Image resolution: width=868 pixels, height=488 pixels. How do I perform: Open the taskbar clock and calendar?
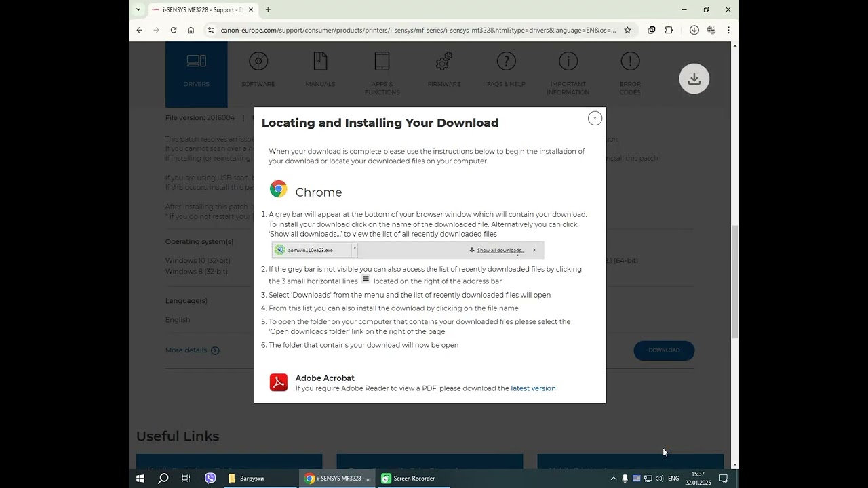click(x=698, y=479)
